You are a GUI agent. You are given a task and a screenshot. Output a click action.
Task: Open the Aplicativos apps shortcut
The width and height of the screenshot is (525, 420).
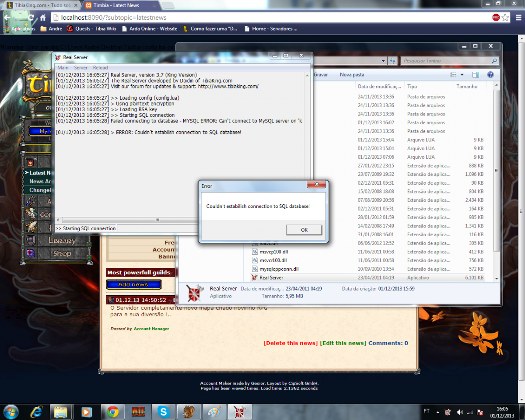[x=19, y=29]
